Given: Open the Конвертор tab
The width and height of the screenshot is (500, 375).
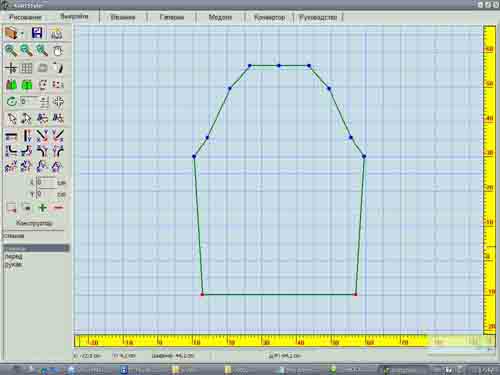Looking at the screenshot, I should click(x=269, y=17).
